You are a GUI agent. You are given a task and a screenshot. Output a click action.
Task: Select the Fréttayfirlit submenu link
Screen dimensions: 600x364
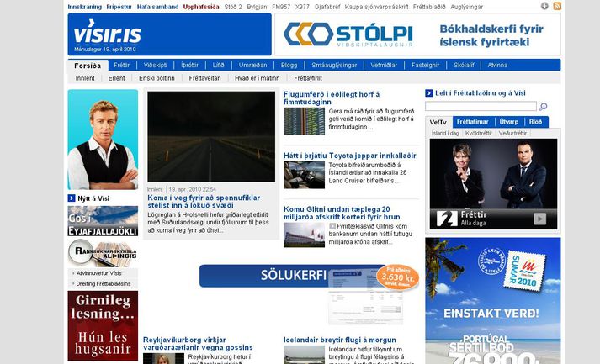[x=308, y=78]
